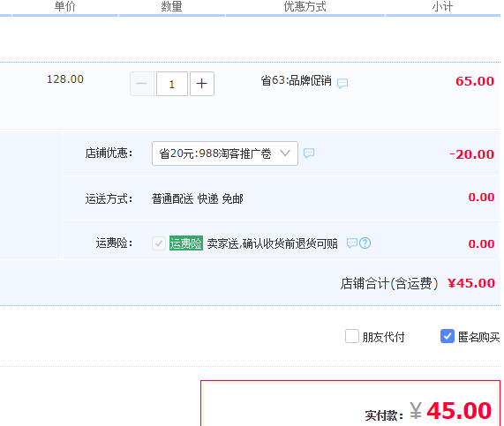This screenshot has height=426, width=504.
Task: Click the 实付款: label
Action: pos(384,415)
